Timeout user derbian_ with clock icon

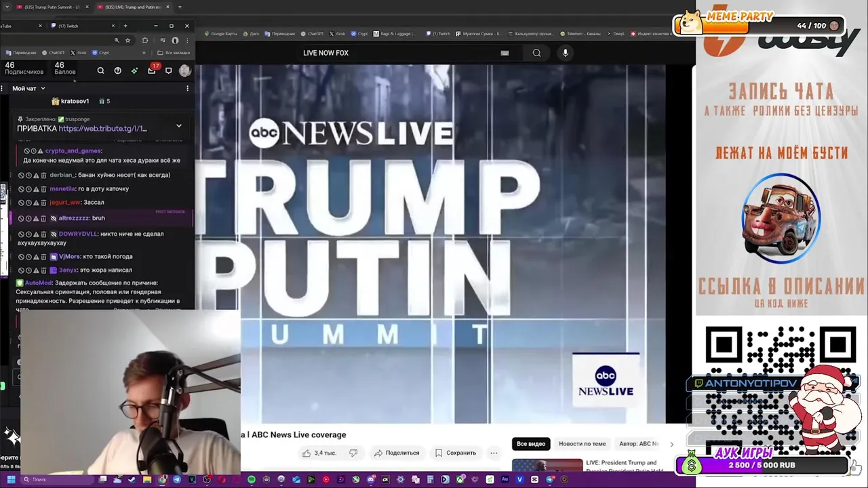click(28, 175)
